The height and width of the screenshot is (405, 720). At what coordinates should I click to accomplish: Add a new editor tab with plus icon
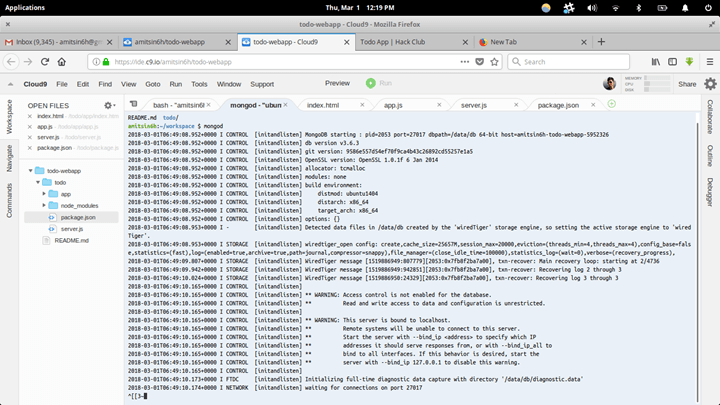(x=612, y=104)
